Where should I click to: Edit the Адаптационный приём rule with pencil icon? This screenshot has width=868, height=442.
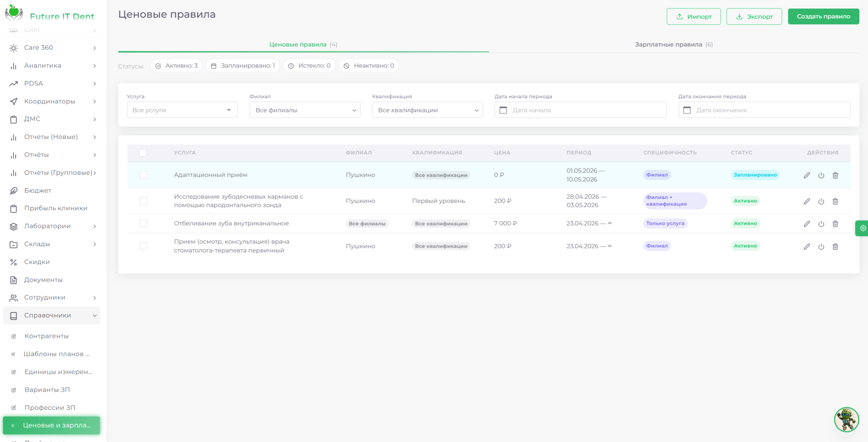(x=807, y=175)
